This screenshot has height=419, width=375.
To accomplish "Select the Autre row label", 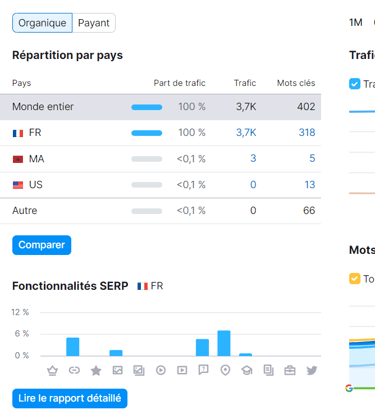I will coord(25,211).
